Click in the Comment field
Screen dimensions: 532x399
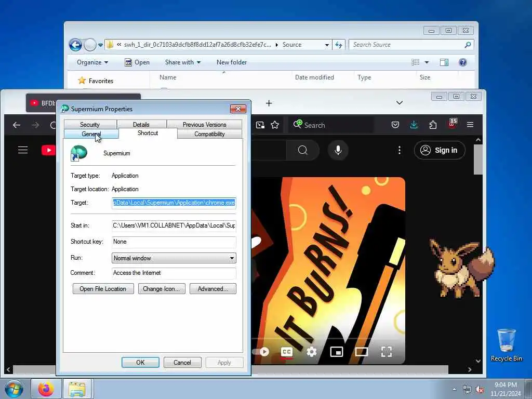click(174, 273)
